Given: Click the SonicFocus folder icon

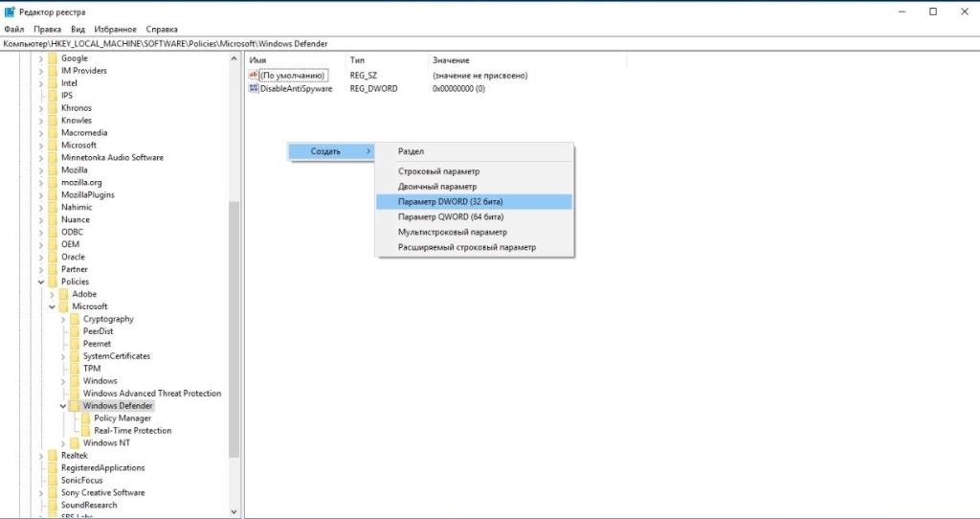Looking at the screenshot, I should (54, 480).
